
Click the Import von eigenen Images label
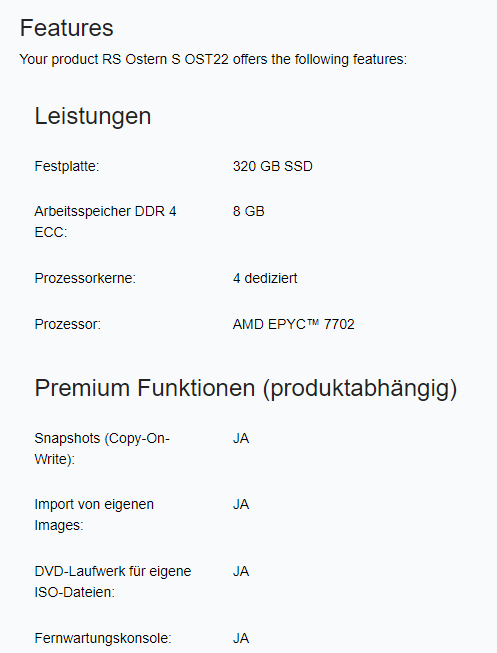(94, 515)
